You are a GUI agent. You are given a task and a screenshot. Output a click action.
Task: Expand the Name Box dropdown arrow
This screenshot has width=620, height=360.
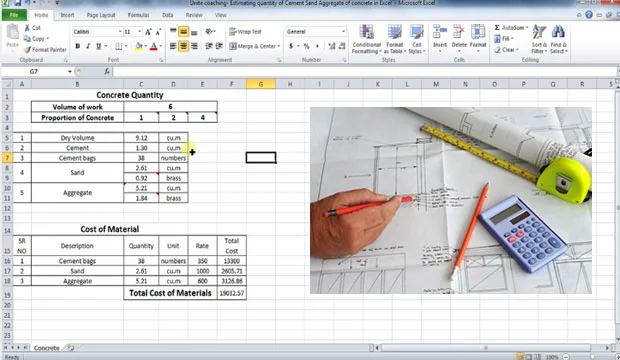(70, 72)
